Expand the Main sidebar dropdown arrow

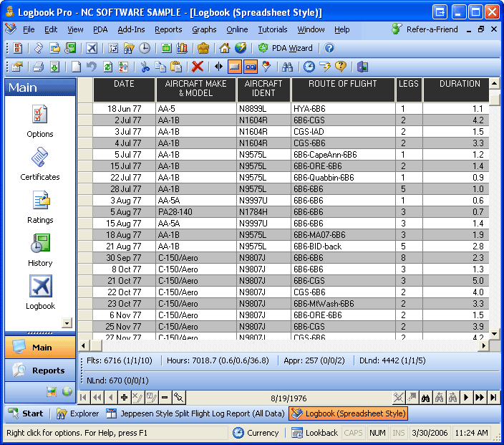(67, 322)
